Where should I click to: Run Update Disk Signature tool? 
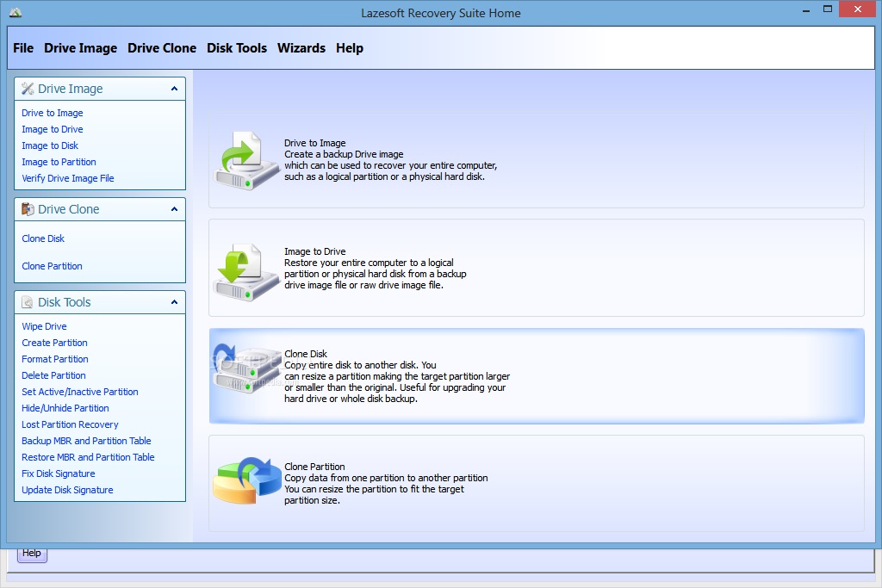[x=67, y=490]
